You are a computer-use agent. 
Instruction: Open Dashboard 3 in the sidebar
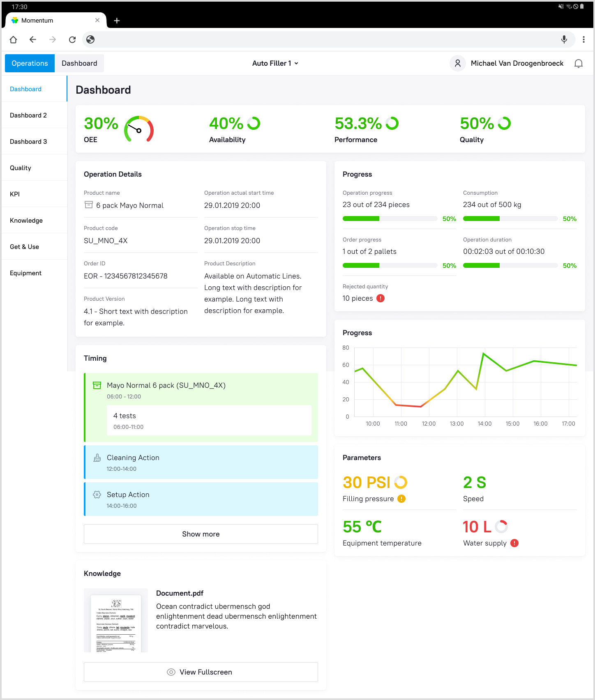pos(35,141)
